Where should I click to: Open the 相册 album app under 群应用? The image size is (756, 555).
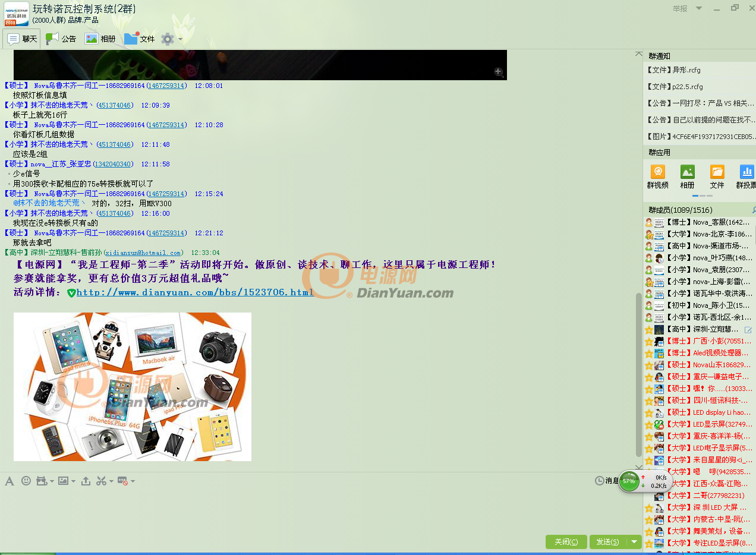[x=688, y=177]
